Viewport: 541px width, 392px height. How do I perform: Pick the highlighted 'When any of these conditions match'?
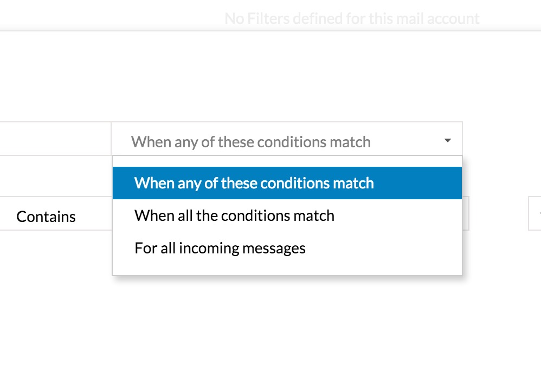click(x=287, y=183)
